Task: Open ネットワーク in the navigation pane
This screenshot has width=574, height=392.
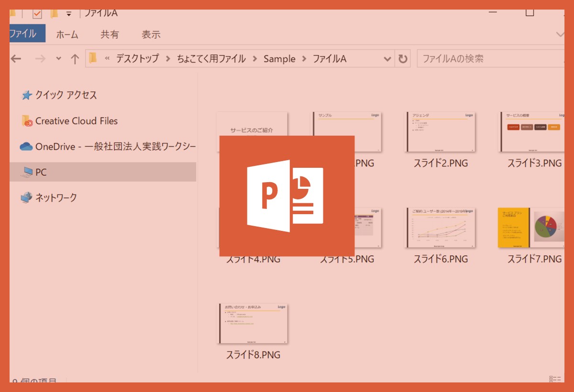Action: [55, 197]
